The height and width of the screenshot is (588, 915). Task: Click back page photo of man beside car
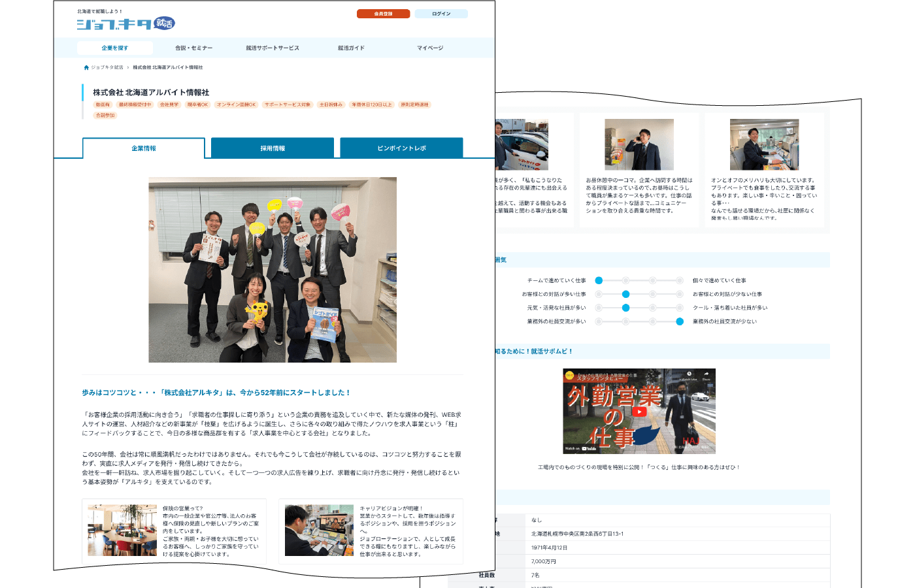pos(522,144)
